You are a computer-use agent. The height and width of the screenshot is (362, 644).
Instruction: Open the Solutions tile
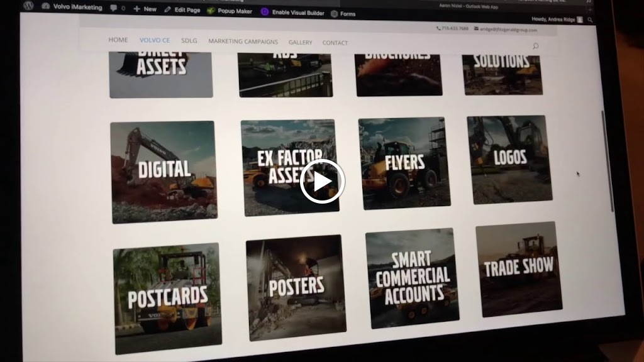[x=502, y=74]
